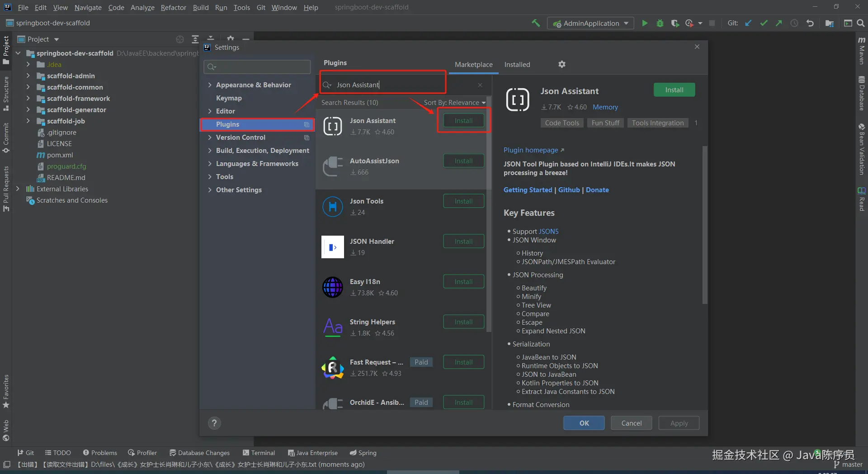Screen dimensions: 868x474
Task: Click the Search Everywhere magnifier icon
Action: (x=861, y=23)
